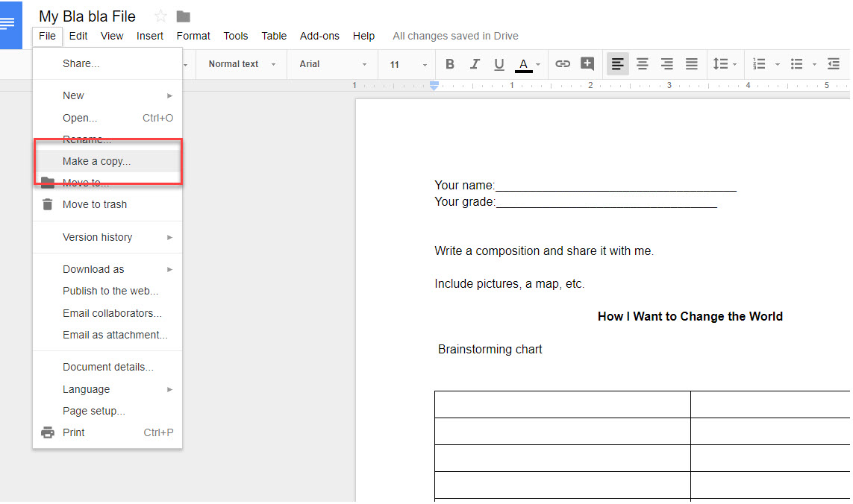Open Version history
Screen dimensions: 853x504
96,237
